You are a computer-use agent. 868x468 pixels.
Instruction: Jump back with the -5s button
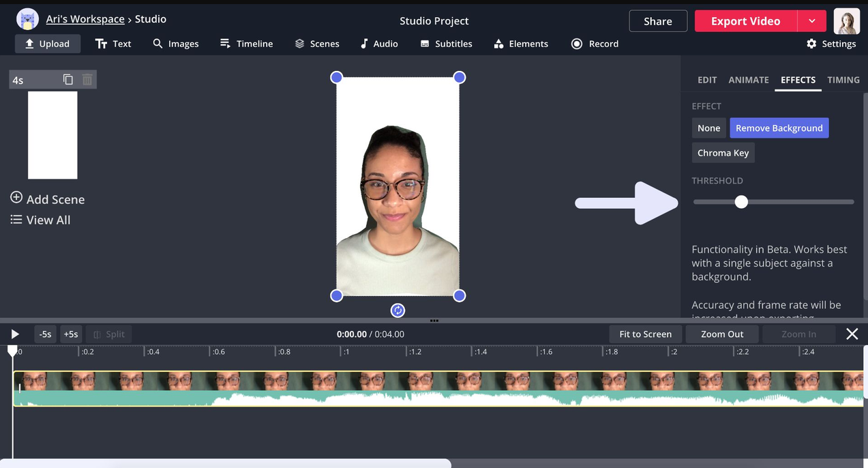click(45, 334)
